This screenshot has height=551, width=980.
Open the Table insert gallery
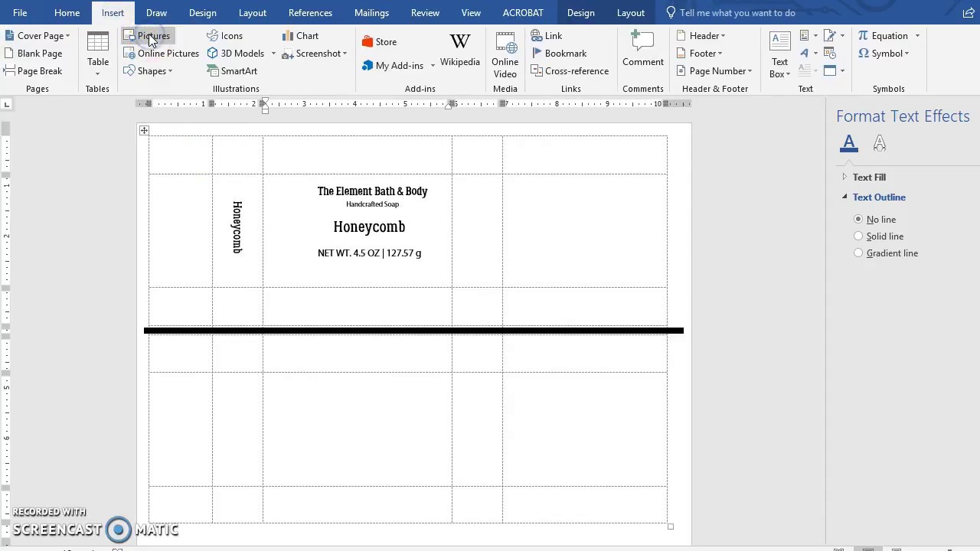(98, 54)
